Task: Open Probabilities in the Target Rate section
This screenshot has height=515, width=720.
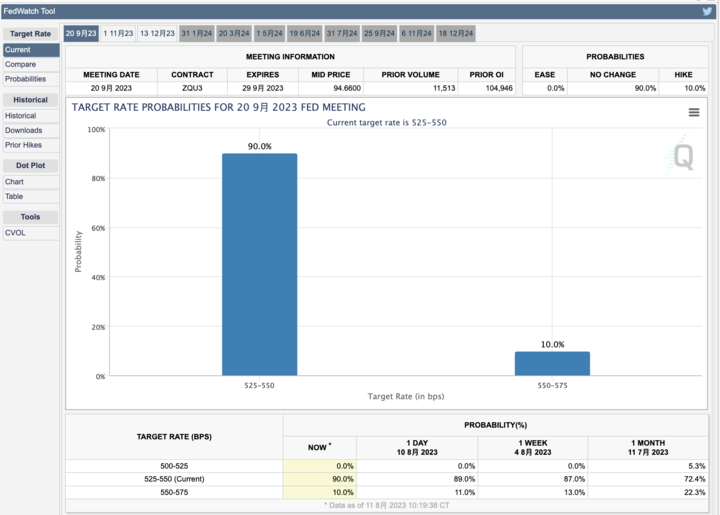Action: coord(31,79)
